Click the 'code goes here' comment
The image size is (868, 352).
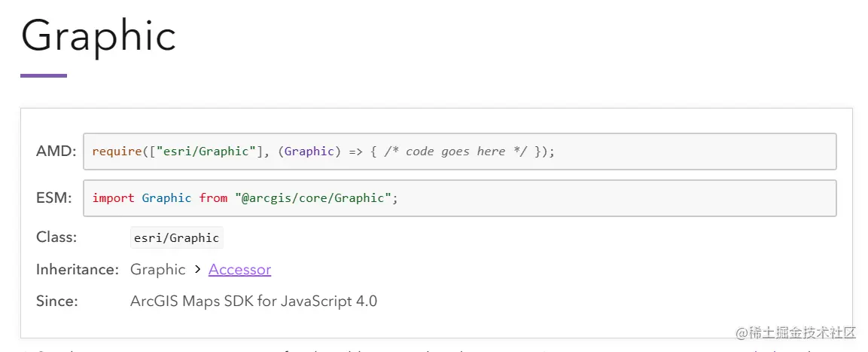tap(455, 152)
